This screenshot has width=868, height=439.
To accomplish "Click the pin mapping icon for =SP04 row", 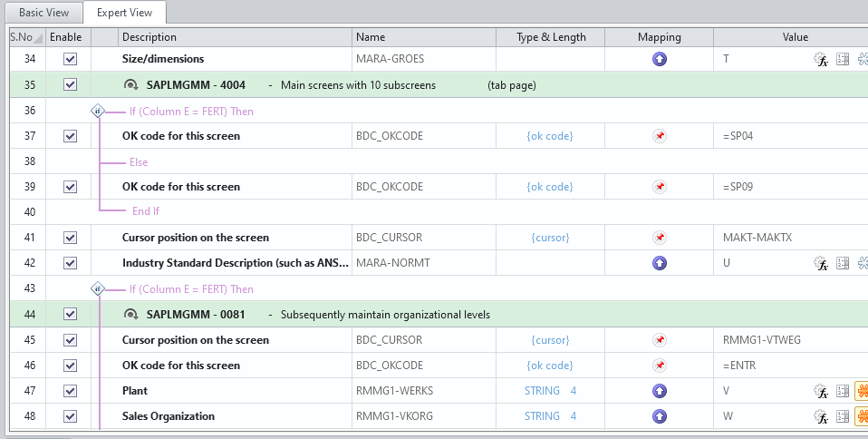I will [x=660, y=136].
